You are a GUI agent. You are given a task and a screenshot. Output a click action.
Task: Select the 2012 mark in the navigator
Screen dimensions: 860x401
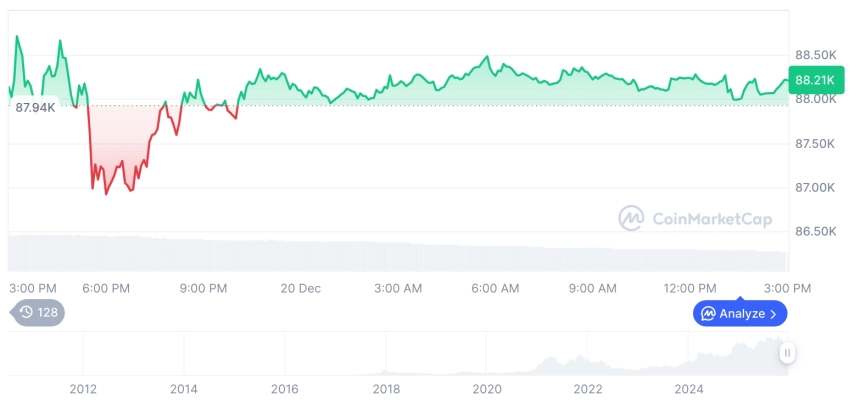pos(82,389)
